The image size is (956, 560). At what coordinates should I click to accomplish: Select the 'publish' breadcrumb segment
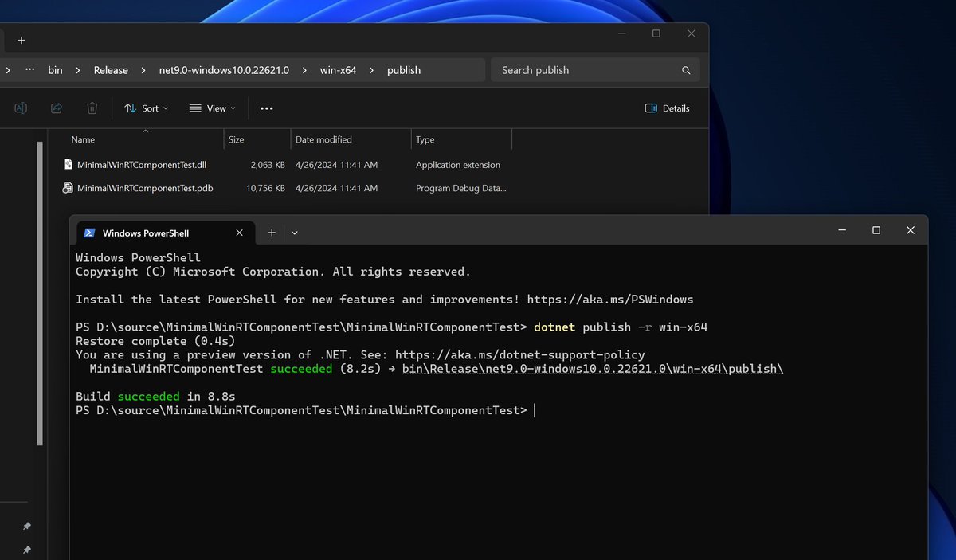click(x=404, y=70)
